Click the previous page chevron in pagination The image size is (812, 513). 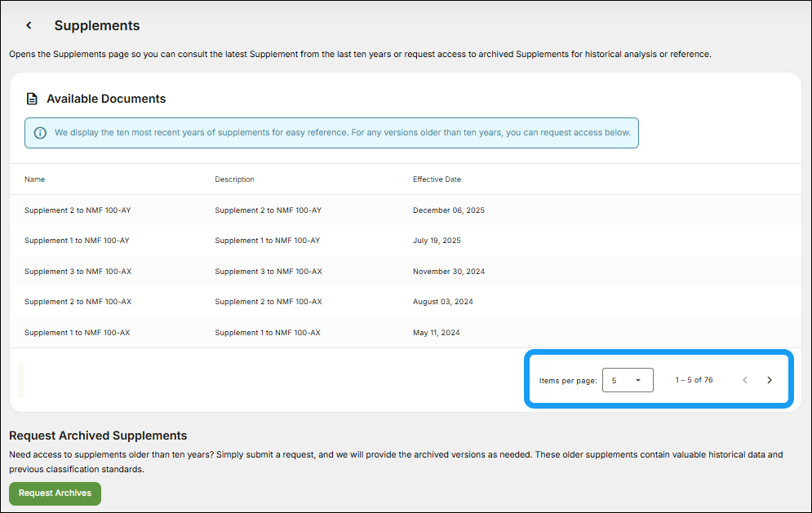(x=744, y=379)
